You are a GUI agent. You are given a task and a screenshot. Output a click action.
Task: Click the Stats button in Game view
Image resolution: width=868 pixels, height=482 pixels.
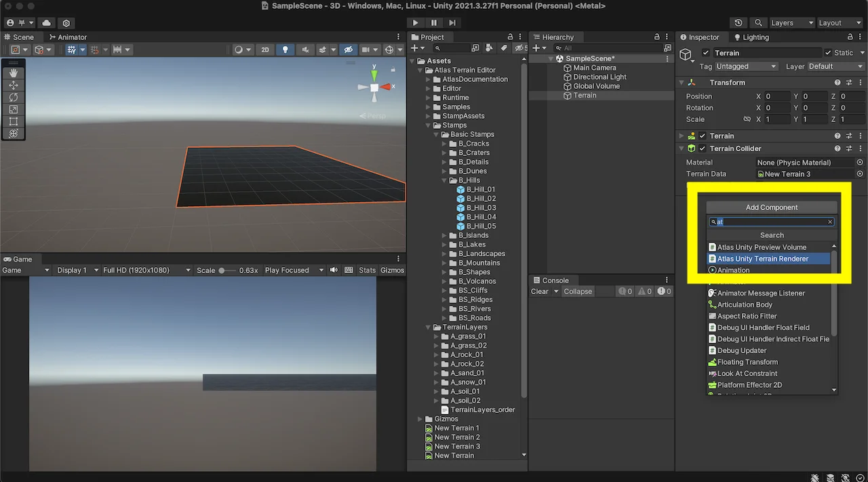click(368, 270)
